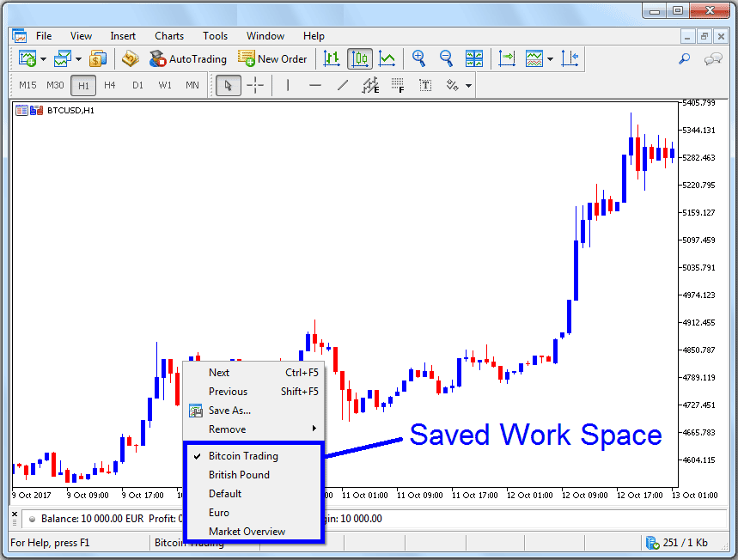Image resolution: width=738 pixels, height=560 pixels.
Task: Choose Save As in the context menu
Action: (229, 410)
